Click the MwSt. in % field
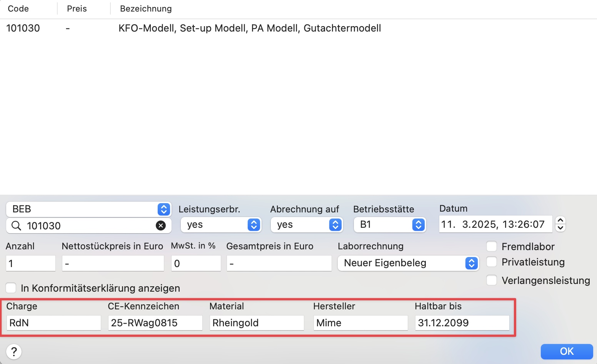This screenshot has height=364, width=597. [196, 263]
